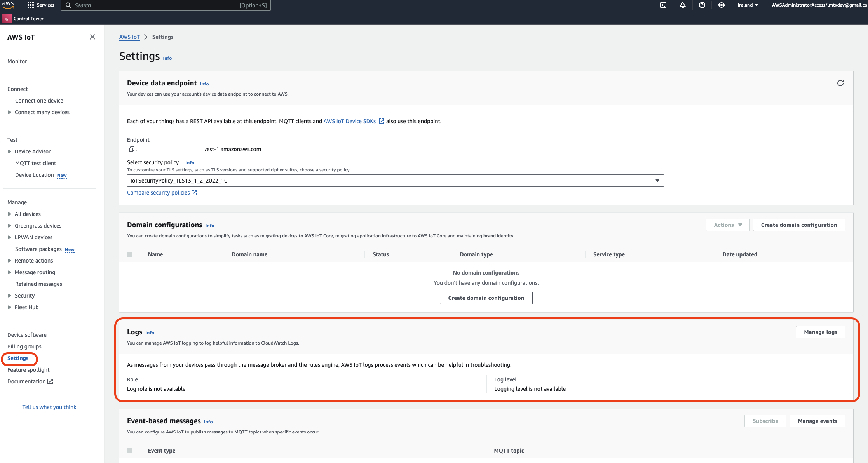Click external link icon next to Documentation
Viewport: 868px width, 463px height.
click(50, 381)
